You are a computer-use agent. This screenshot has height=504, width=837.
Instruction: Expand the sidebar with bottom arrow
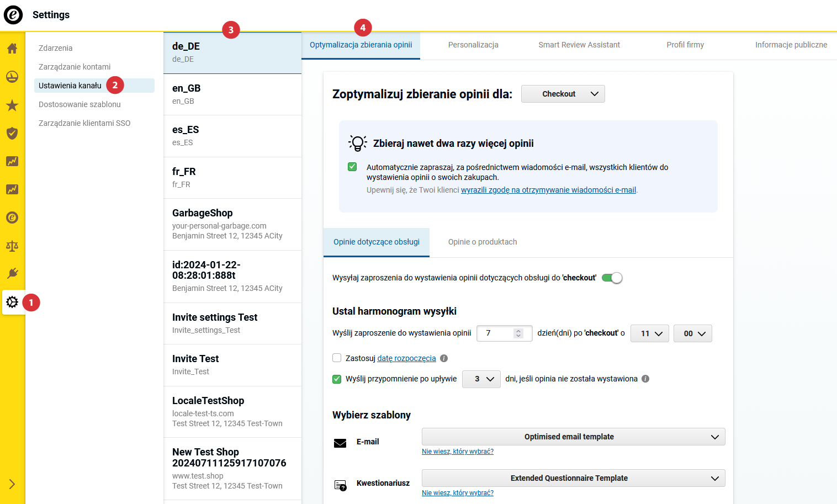point(12,484)
